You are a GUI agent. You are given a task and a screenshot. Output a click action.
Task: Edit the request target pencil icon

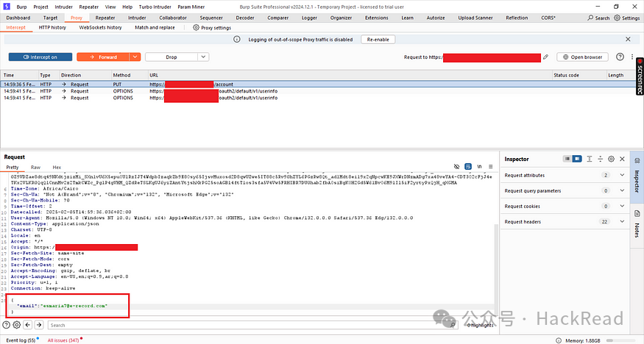click(545, 57)
